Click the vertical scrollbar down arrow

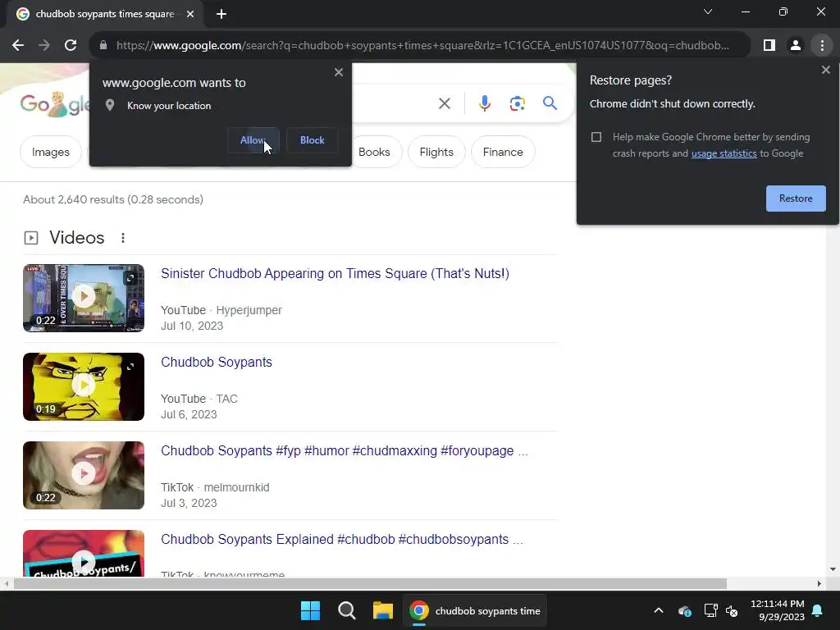(x=833, y=569)
